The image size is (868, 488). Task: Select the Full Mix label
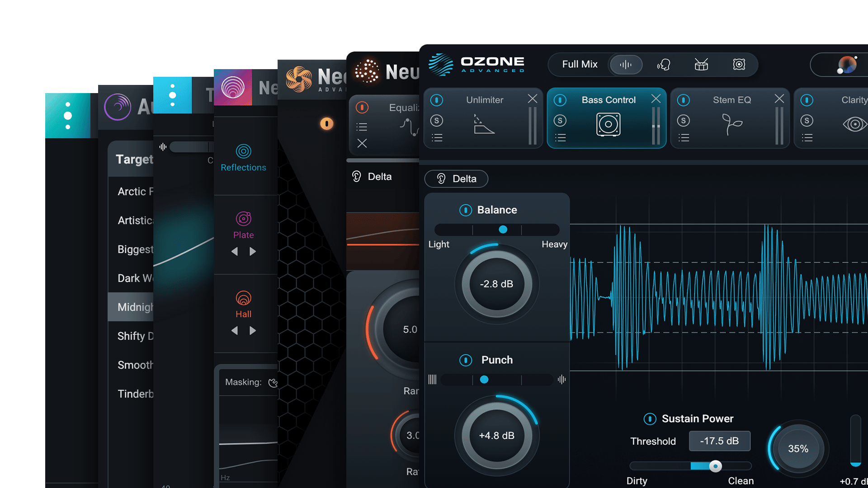tap(580, 65)
